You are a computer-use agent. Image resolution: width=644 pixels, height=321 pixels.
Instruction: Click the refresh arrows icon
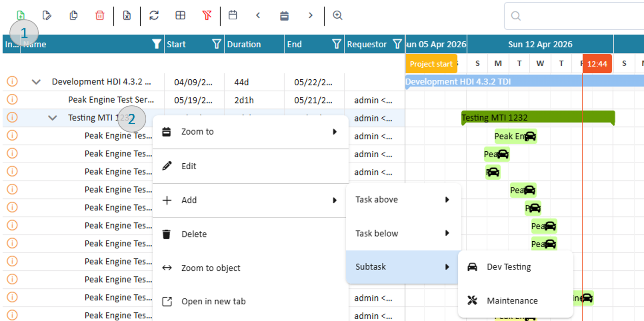pos(154,15)
